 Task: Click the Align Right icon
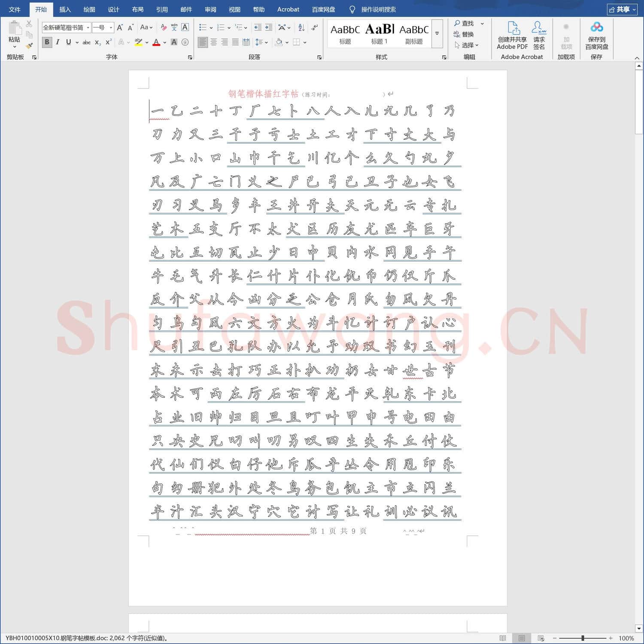tap(225, 42)
